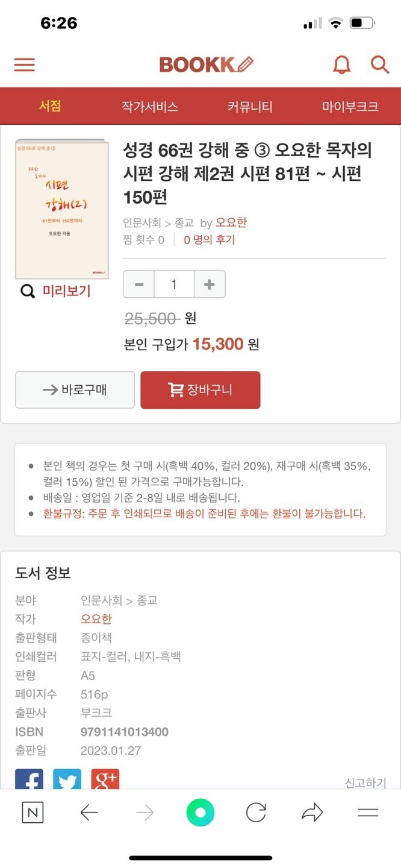The width and height of the screenshot is (401, 868).
Task: Tap the browser share arrow icon
Action: coord(312,813)
